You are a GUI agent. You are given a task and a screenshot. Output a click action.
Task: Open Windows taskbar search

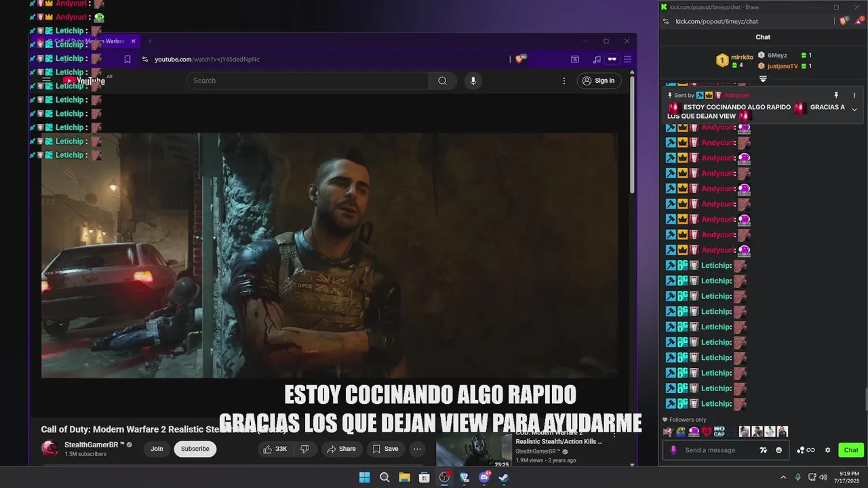[x=384, y=477]
